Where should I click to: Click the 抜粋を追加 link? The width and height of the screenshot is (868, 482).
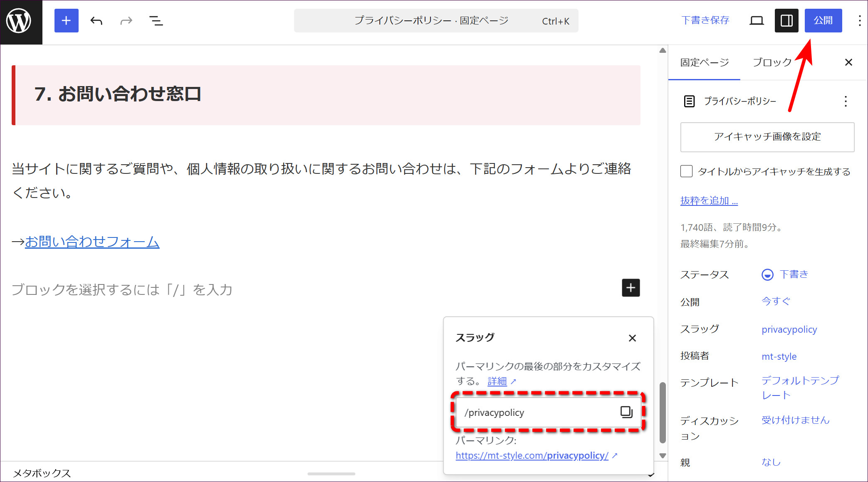(x=709, y=201)
